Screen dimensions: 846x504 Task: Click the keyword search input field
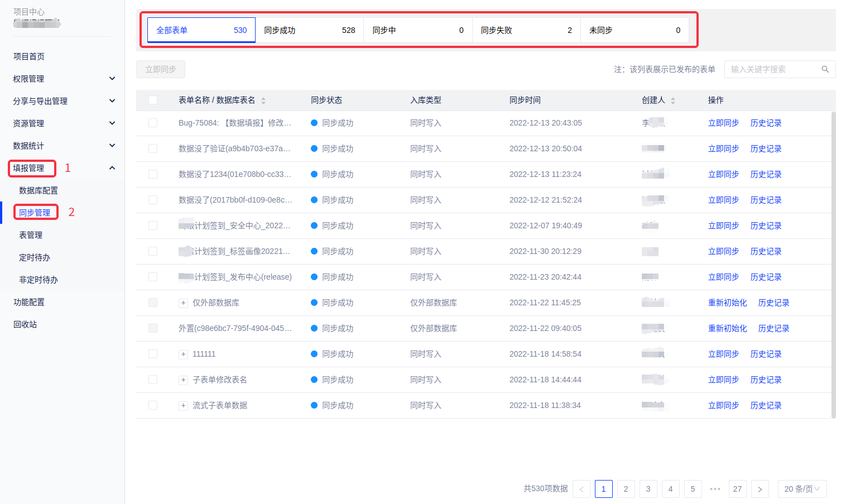pyautogui.click(x=772, y=69)
